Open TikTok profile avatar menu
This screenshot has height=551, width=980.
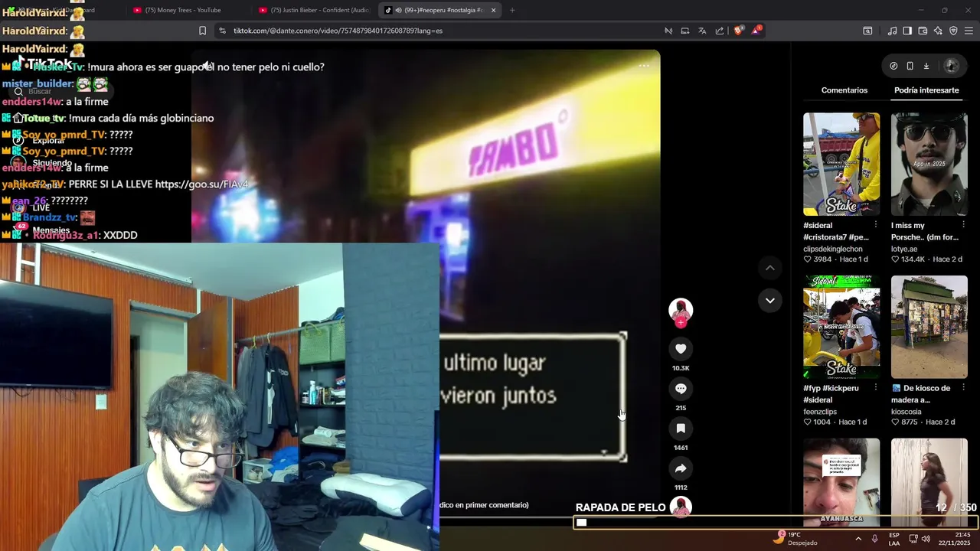point(952,66)
